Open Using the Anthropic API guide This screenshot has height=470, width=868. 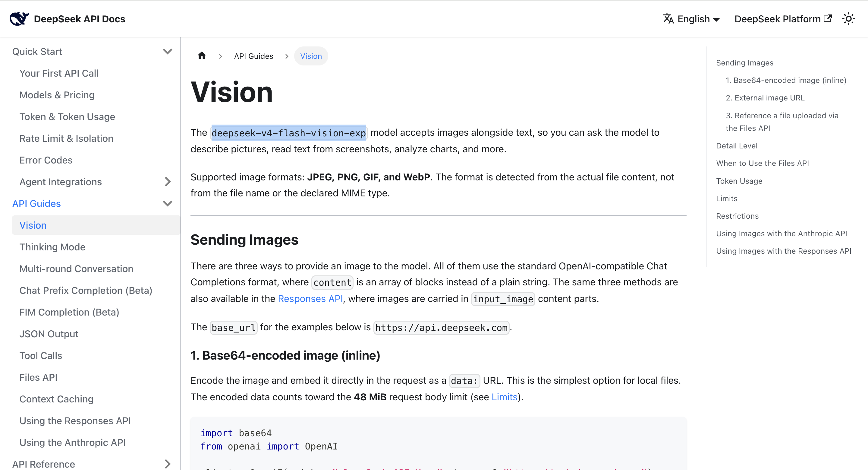tap(72, 442)
